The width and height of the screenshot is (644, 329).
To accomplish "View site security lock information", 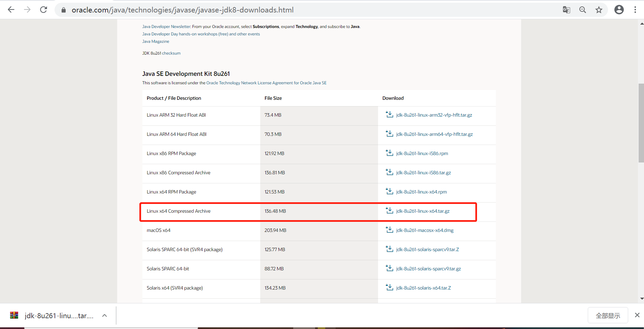I will [64, 10].
